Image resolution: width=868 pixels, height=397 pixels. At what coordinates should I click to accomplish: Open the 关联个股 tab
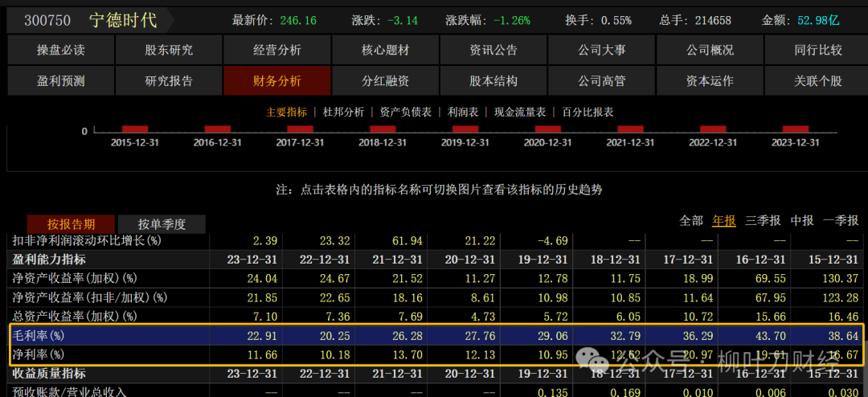pyautogui.click(x=817, y=81)
